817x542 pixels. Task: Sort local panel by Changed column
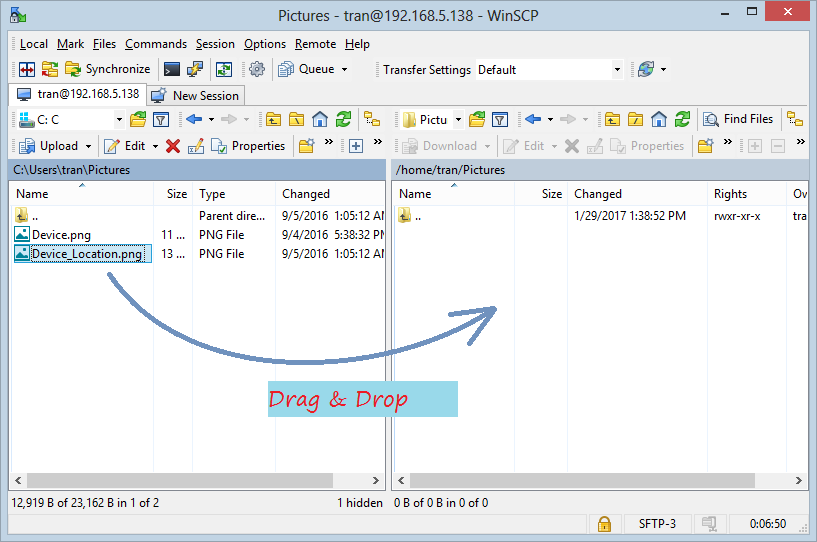coord(330,194)
